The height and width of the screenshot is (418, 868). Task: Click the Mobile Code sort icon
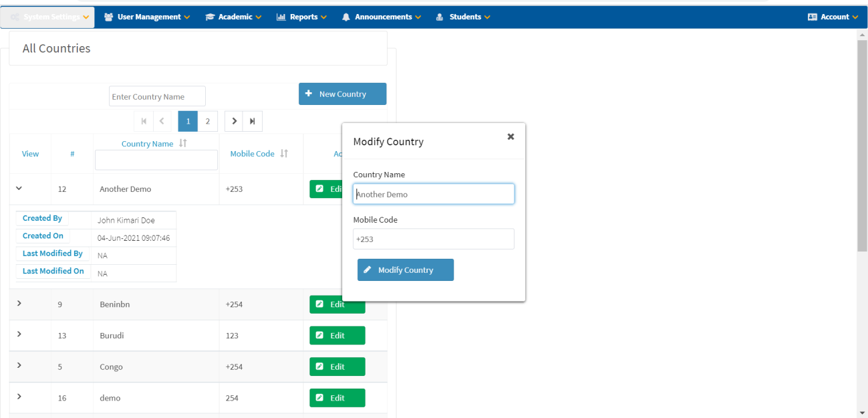(x=284, y=154)
